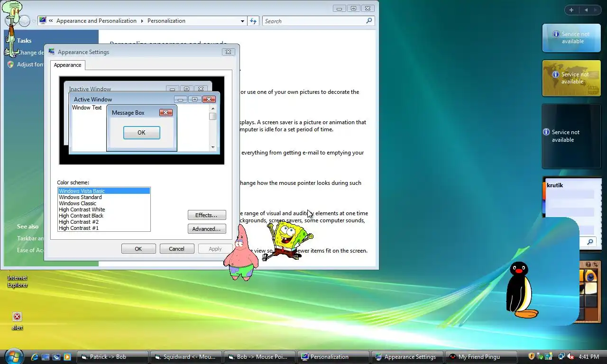The height and width of the screenshot is (364, 607).
Task: Select High Contrast #1 scheme
Action: pos(104,228)
